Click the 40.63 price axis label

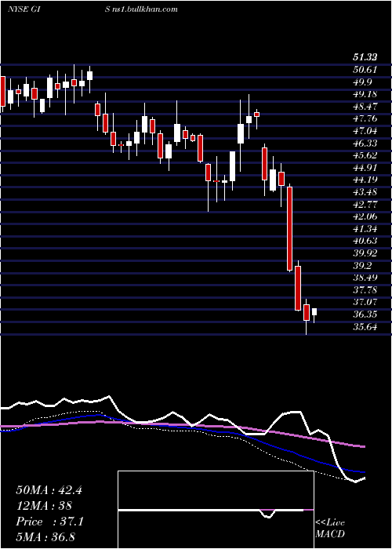coord(365,241)
